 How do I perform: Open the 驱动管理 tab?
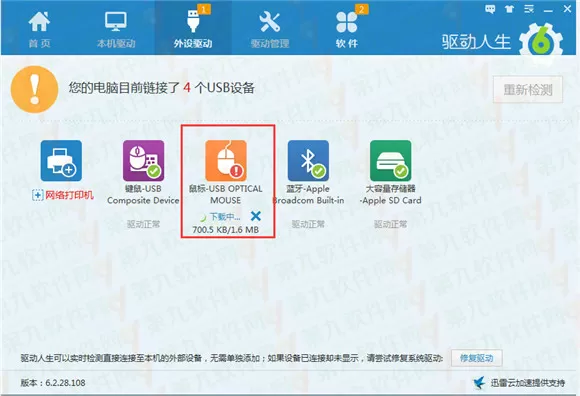270,29
